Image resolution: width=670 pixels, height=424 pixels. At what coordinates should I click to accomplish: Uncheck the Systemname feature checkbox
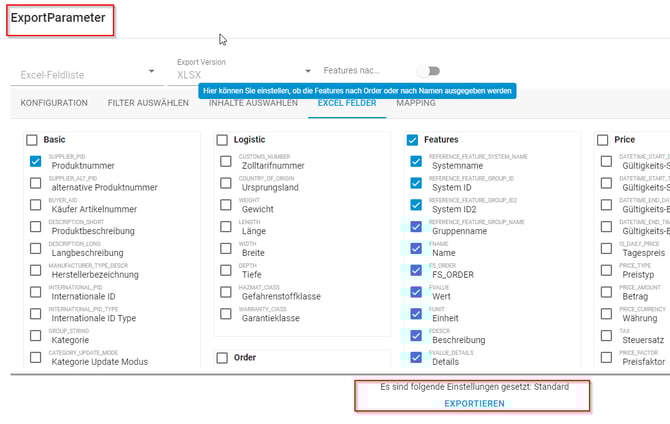coord(416,161)
